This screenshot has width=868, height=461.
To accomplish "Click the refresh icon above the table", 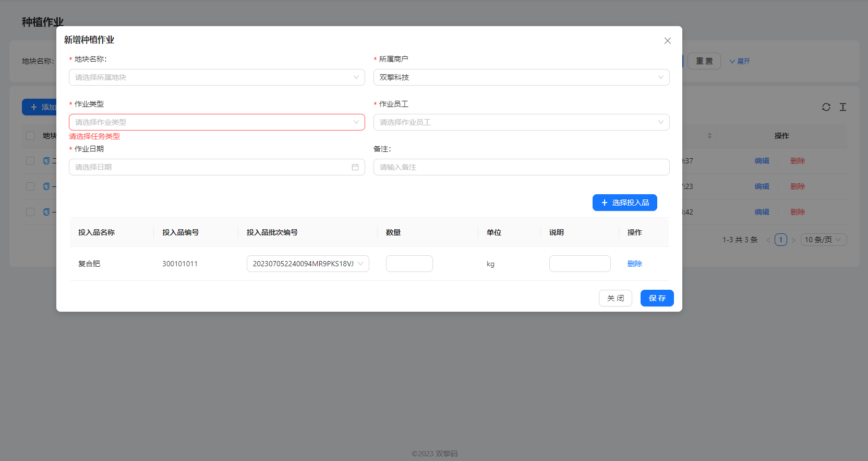I will pyautogui.click(x=826, y=107).
